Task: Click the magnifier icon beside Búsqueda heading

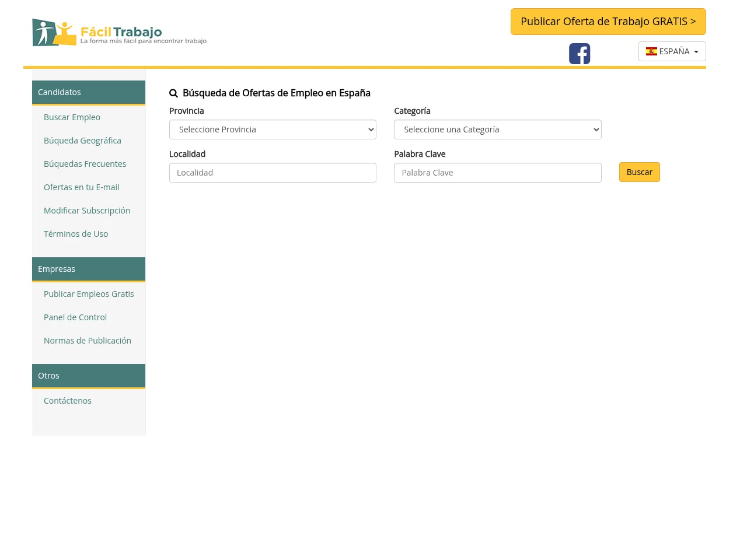Action: [173, 93]
